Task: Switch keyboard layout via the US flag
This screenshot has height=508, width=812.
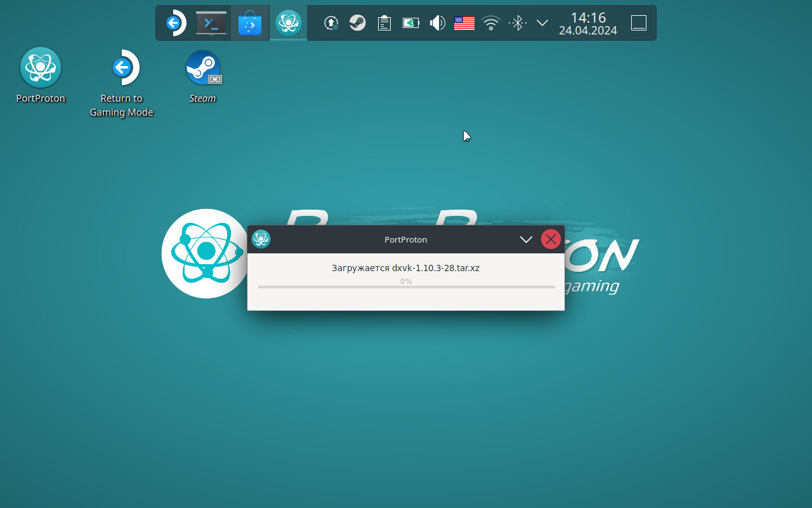Action: pyautogui.click(x=464, y=23)
